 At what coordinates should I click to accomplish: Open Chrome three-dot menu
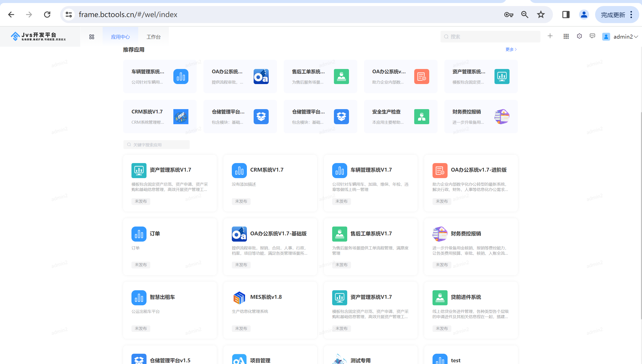click(632, 15)
